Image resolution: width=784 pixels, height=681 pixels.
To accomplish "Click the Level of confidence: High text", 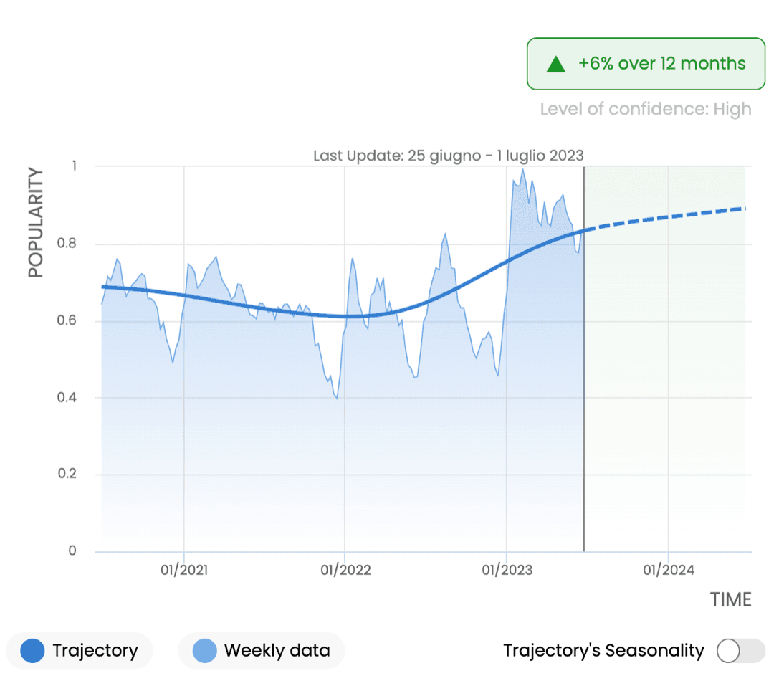I will point(645,109).
